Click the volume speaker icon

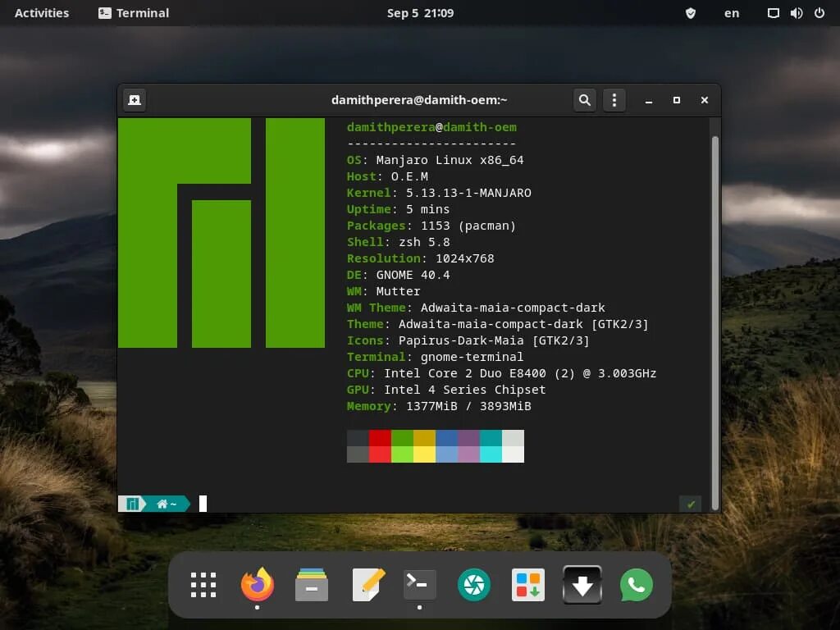pos(797,13)
